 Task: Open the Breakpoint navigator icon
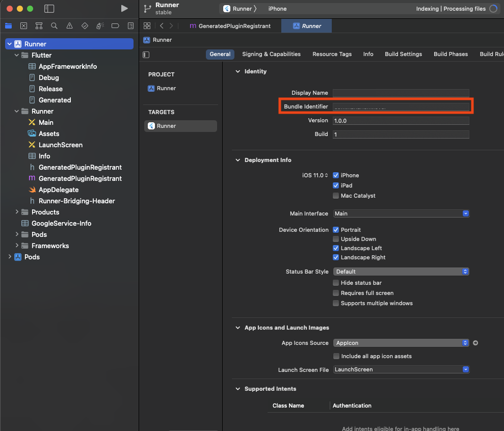115,26
